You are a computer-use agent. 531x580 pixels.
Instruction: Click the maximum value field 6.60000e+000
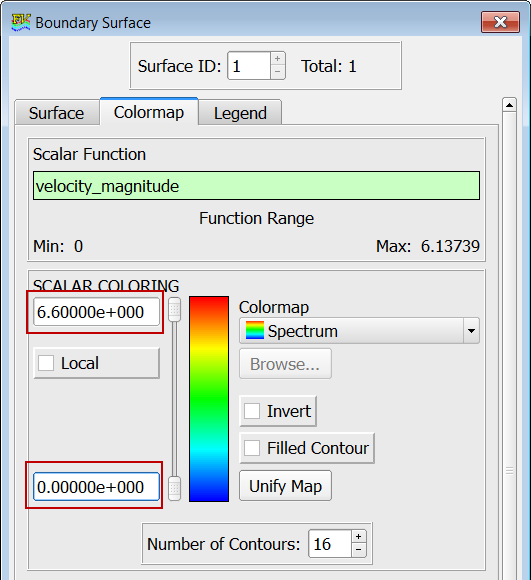[x=97, y=312]
